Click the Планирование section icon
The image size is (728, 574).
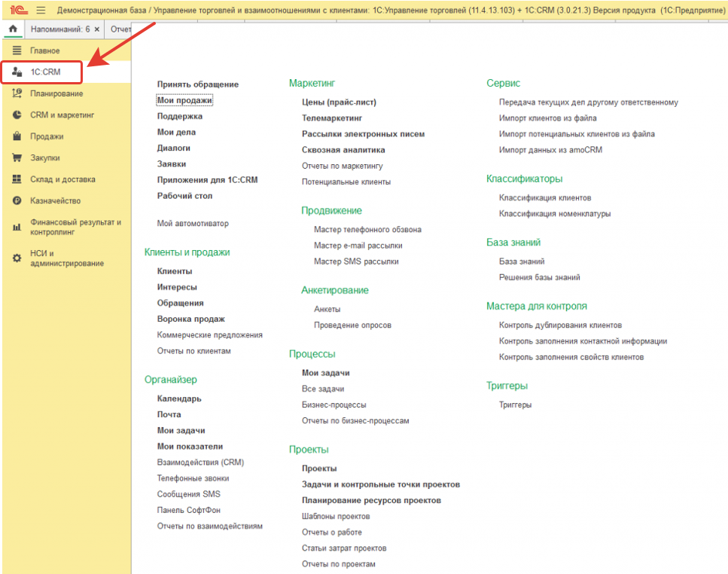coord(17,93)
